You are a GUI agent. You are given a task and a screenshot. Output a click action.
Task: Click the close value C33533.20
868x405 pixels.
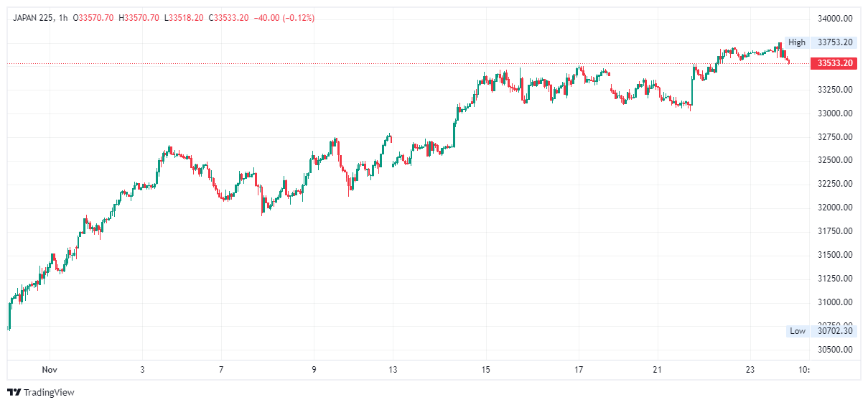tap(228, 17)
